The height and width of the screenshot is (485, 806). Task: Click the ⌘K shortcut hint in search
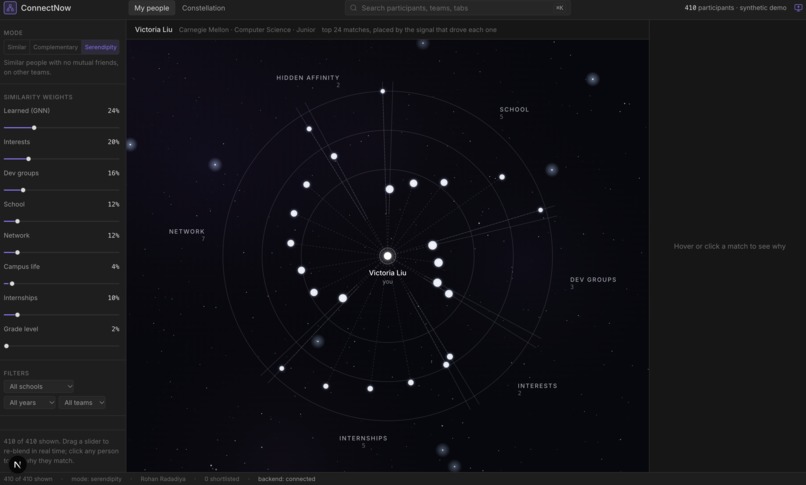(560, 8)
